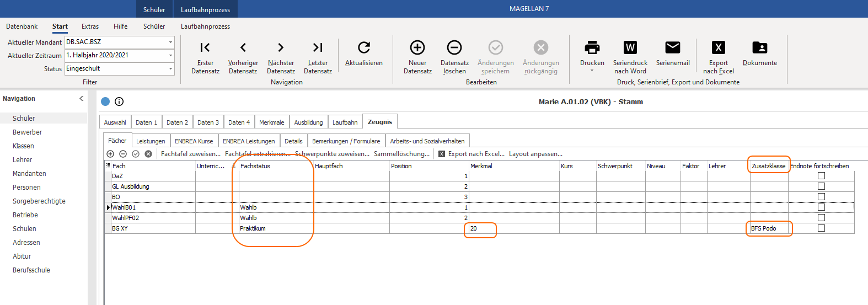
Task: Expand the Drucken dropdown arrow
Action: click(x=592, y=71)
